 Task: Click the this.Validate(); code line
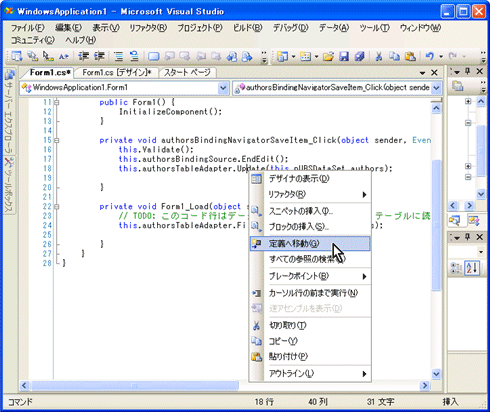(156, 150)
